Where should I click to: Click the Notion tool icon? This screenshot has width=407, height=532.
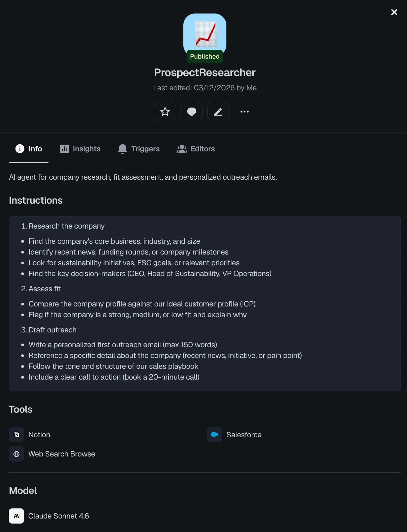tap(16, 435)
